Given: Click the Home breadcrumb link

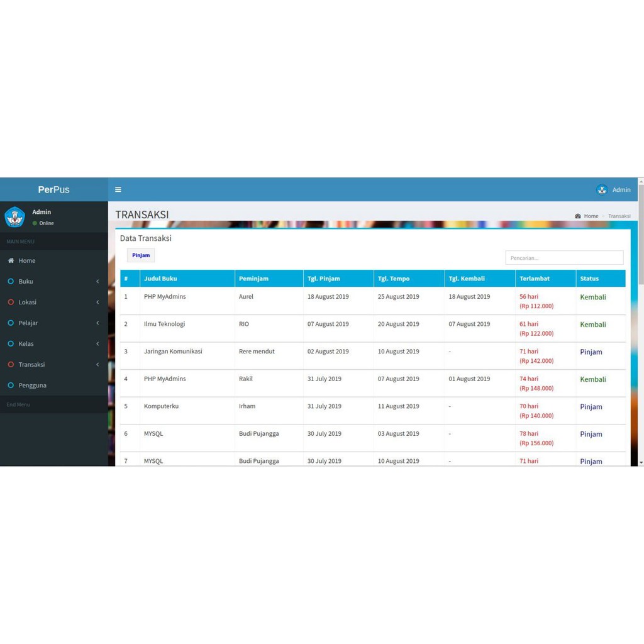Looking at the screenshot, I should (x=591, y=216).
